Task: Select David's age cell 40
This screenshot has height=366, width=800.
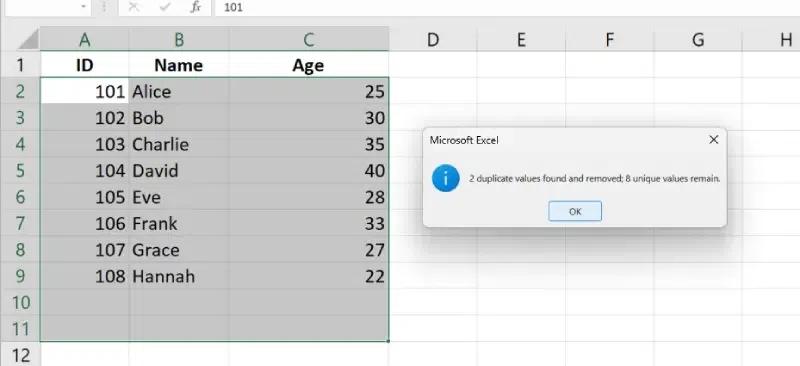Action: pos(309,170)
